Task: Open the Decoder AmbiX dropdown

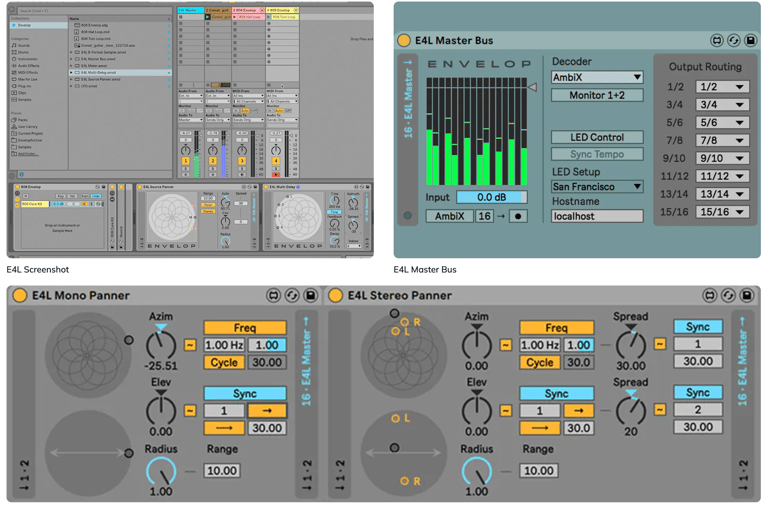Action: coord(597,77)
